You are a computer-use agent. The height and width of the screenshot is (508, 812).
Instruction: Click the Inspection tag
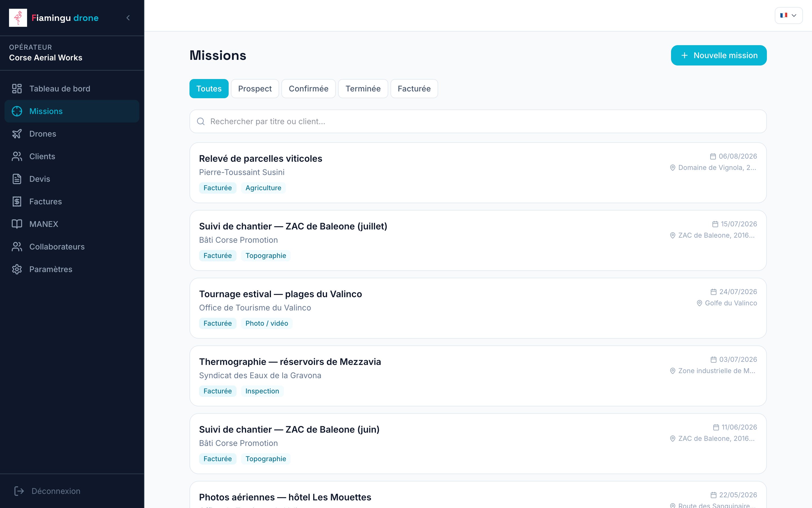click(x=262, y=391)
